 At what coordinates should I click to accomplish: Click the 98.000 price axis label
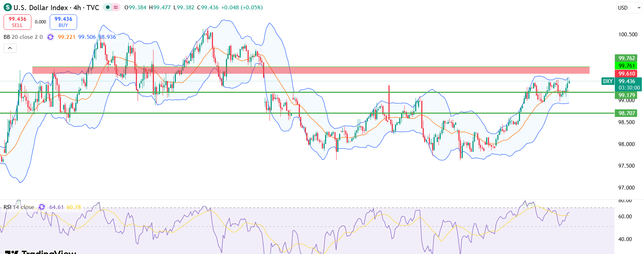(x=626, y=144)
